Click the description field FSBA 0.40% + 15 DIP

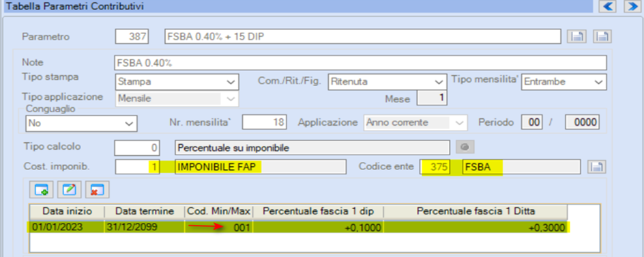tap(363, 37)
